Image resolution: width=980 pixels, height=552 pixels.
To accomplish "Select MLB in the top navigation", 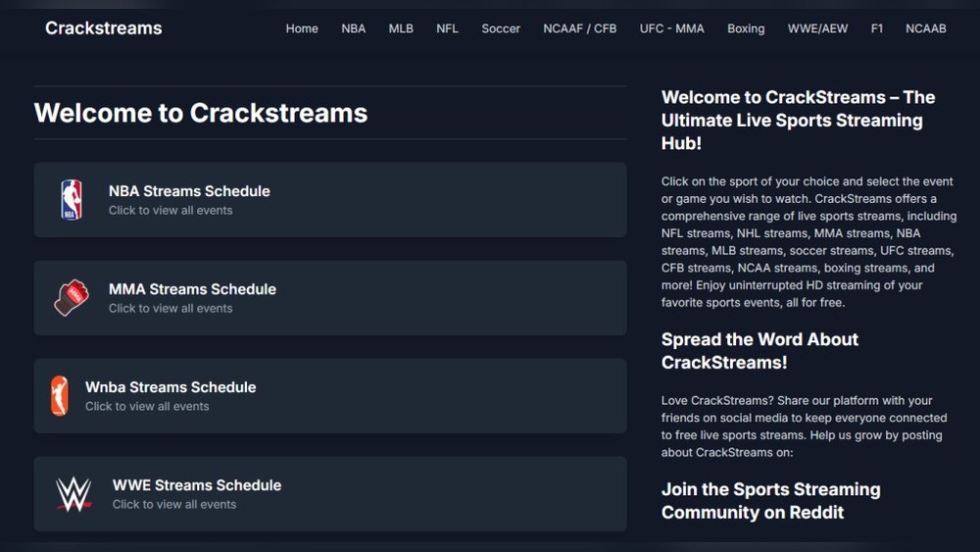I will click(401, 28).
